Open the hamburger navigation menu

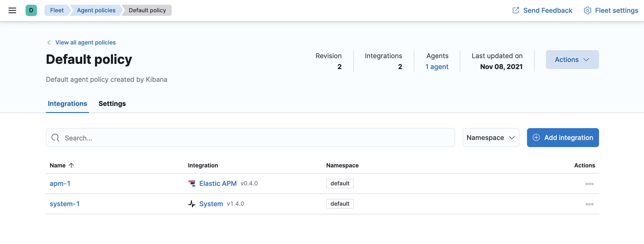coord(12,10)
